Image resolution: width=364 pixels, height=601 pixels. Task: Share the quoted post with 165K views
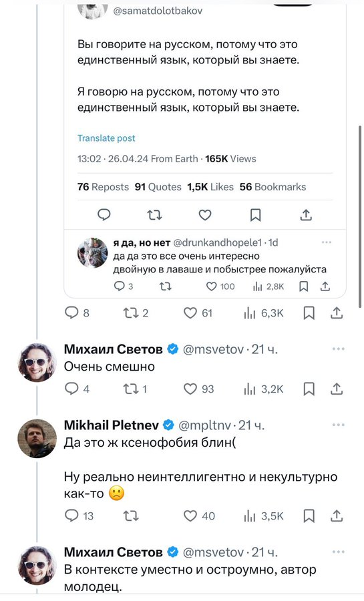point(306,215)
